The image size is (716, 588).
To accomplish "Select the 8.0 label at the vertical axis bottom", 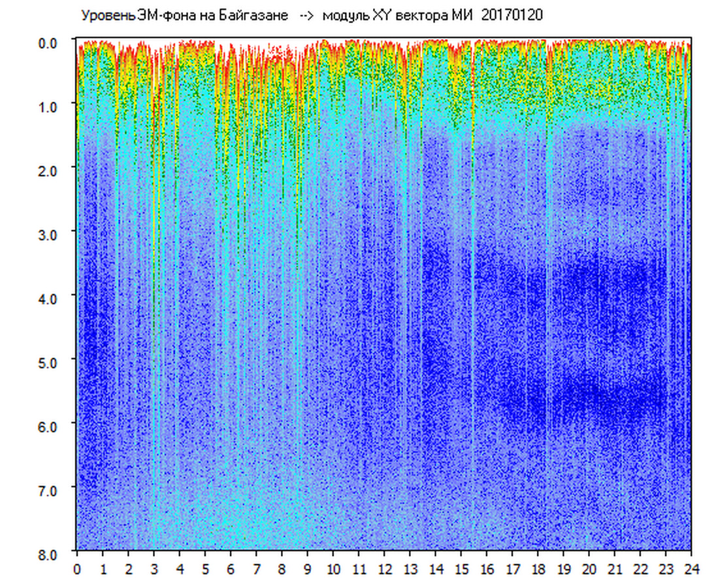I will [50, 553].
